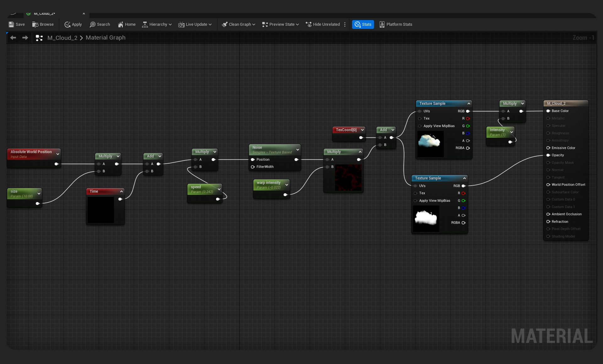Click the Save disk icon
The image size is (603, 364).
point(11,24)
